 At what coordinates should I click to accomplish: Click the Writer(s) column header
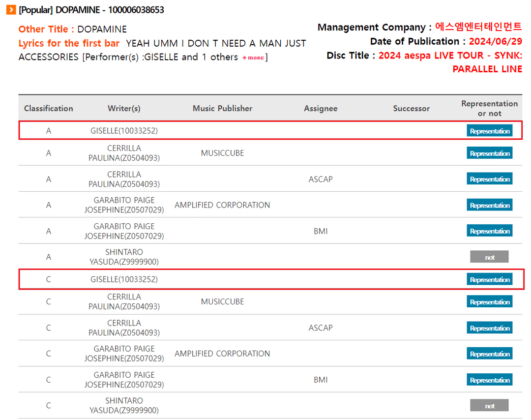tap(124, 109)
